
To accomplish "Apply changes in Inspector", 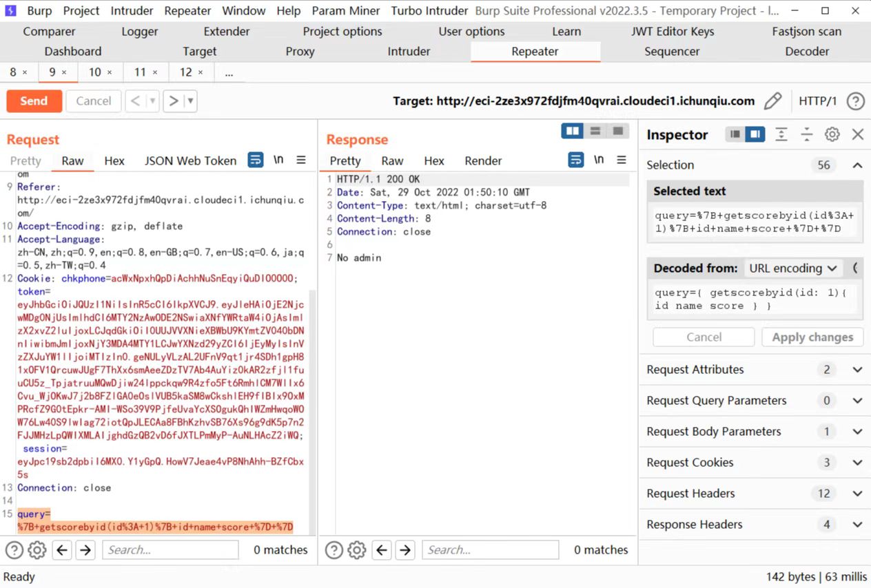I will (812, 337).
